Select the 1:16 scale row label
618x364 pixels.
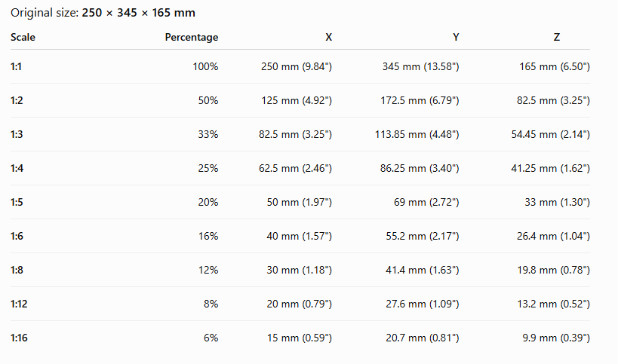click(x=19, y=338)
